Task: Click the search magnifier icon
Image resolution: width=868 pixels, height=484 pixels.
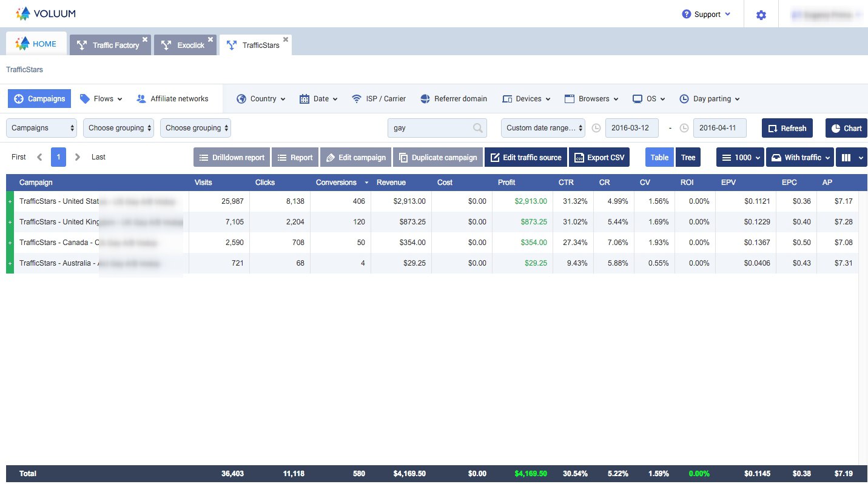Action: tap(478, 128)
